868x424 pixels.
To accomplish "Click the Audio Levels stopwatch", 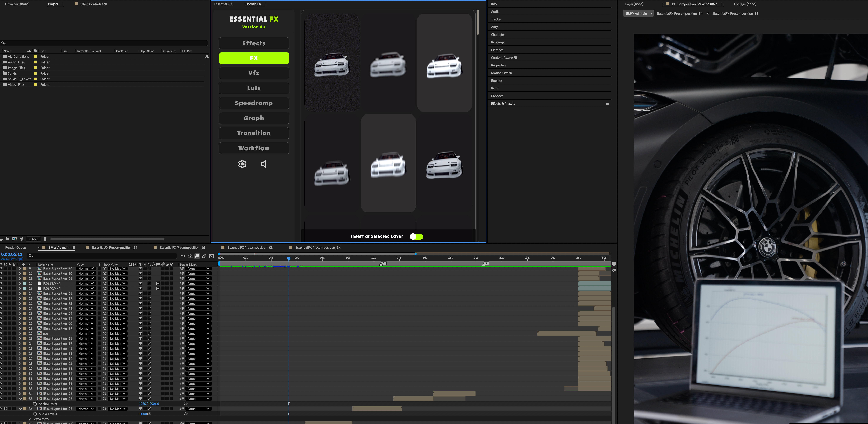I will point(35,414).
